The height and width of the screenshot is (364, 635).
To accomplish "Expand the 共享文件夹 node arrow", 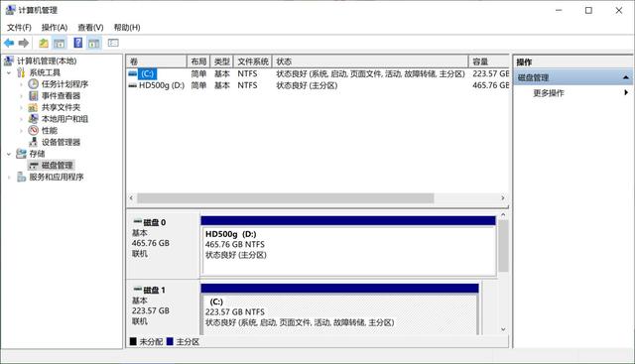I will pos(21,108).
